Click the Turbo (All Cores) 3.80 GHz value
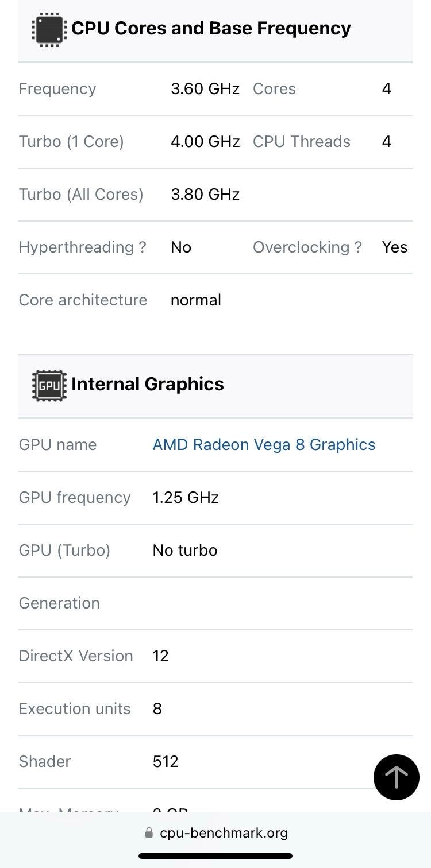 205,195
